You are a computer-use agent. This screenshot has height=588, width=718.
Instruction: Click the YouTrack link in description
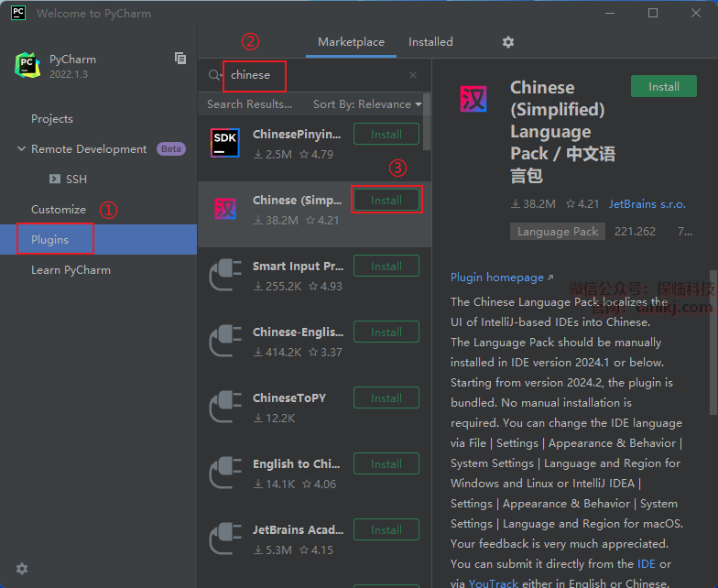pyautogui.click(x=493, y=583)
